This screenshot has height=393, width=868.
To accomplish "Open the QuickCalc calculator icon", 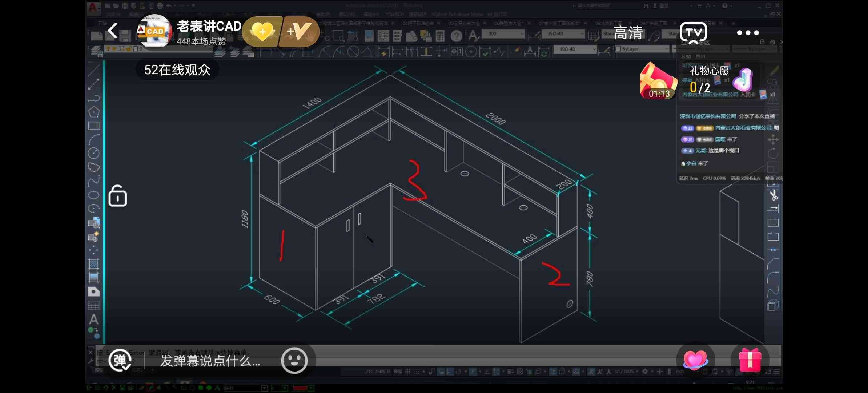I will 440,36.
